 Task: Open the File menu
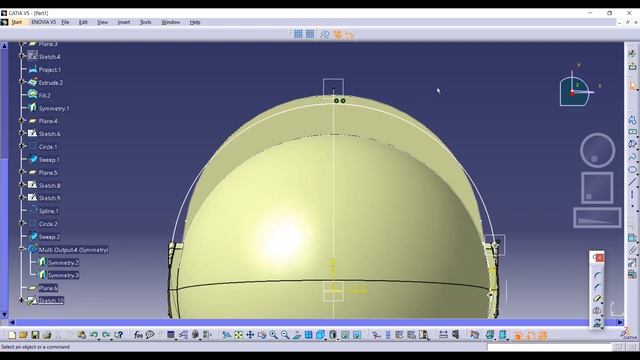coord(65,22)
